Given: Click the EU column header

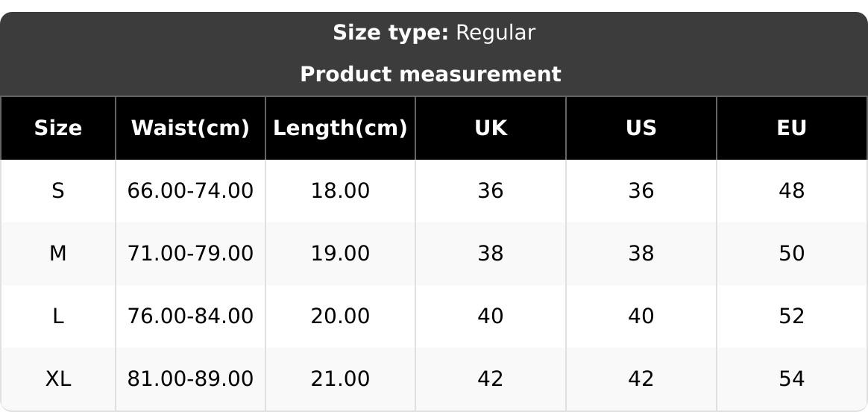Looking at the screenshot, I should coord(792,128).
